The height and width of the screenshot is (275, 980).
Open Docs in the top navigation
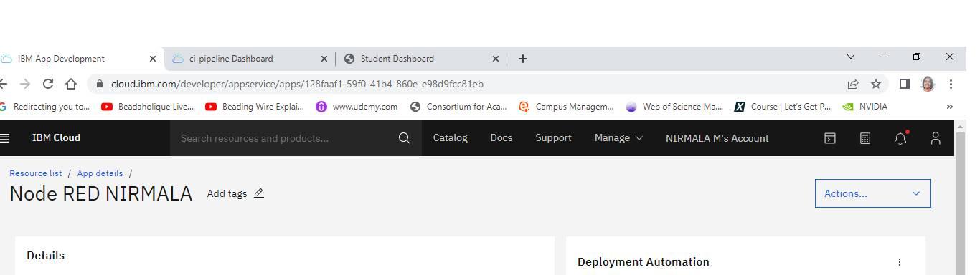pos(501,138)
